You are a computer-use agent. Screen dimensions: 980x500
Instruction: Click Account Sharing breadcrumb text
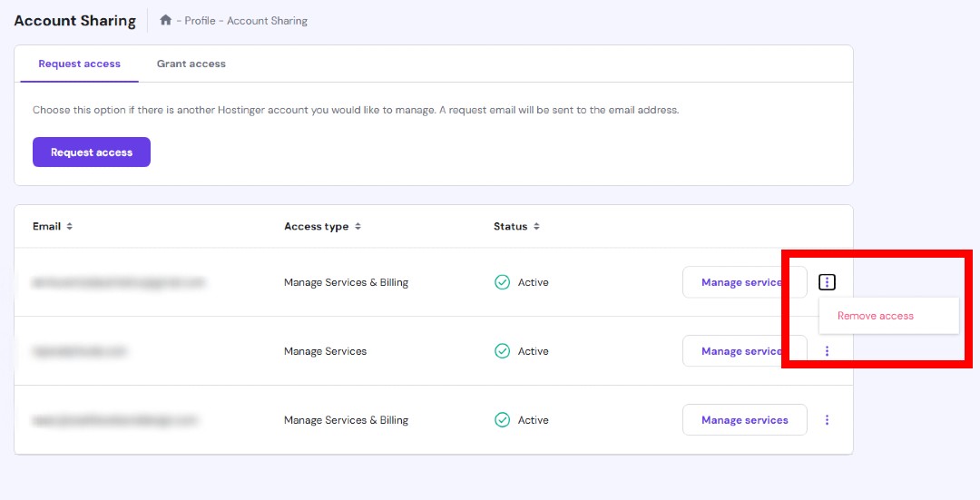267,21
